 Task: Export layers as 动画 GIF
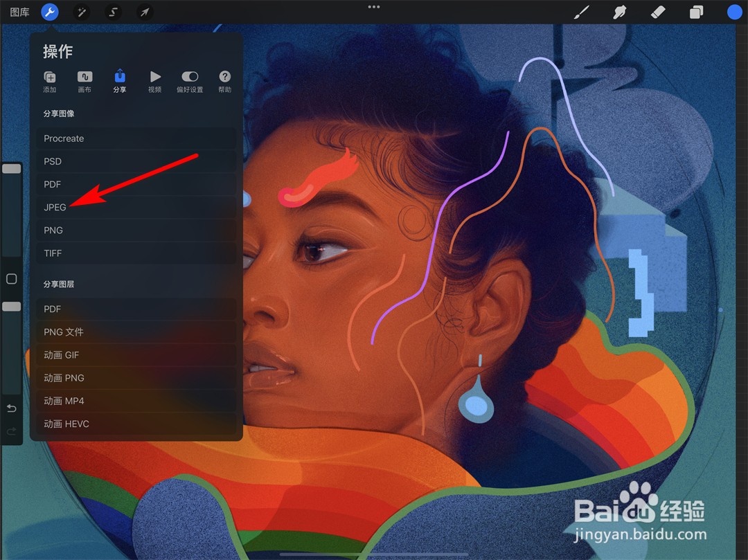[x=136, y=354]
